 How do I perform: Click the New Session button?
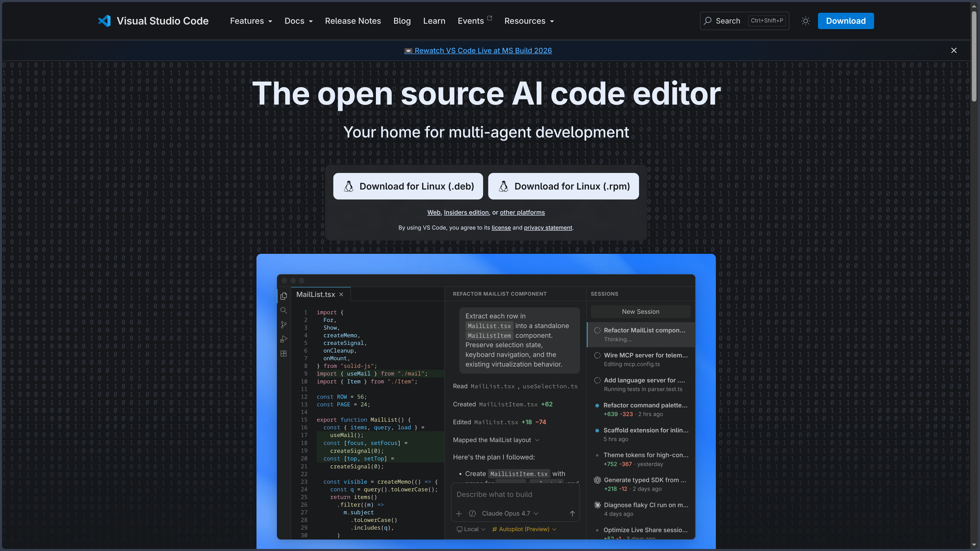640,312
